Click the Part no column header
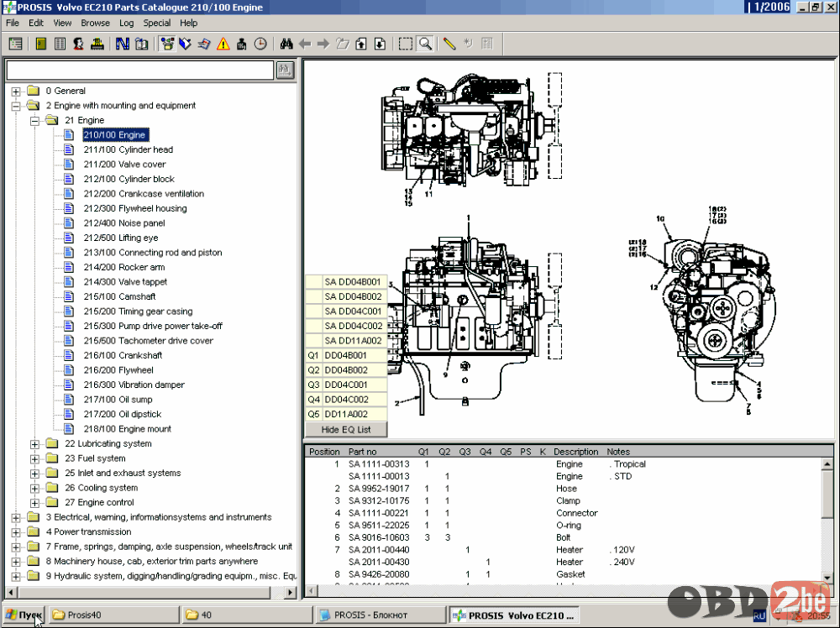 point(363,452)
